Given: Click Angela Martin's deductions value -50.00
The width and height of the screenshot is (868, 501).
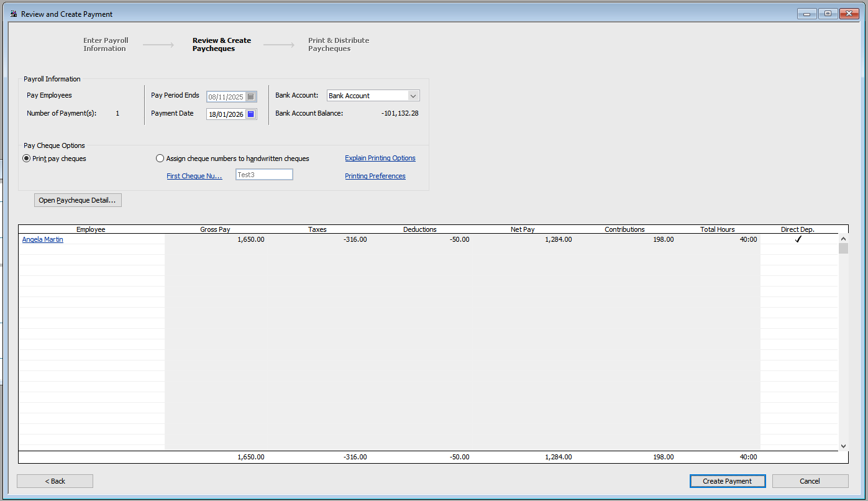Looking at the screenshot, I should (x=459, y=239).
